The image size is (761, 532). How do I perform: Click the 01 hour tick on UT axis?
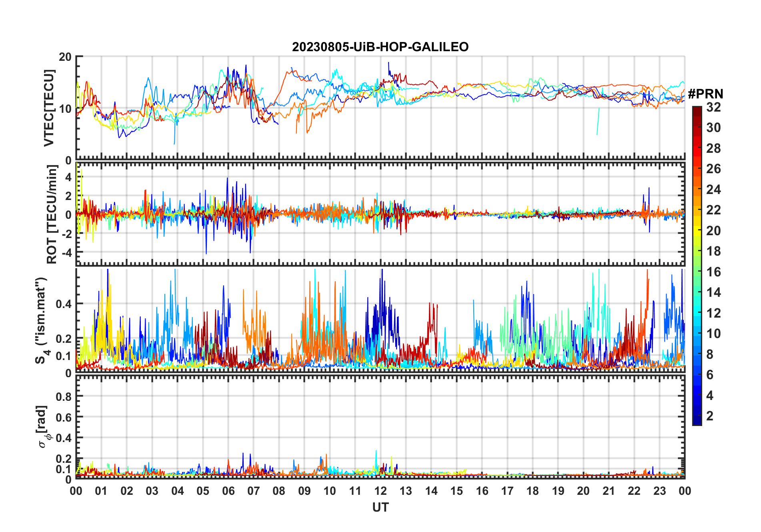pyautogui.click(x=101, y=491)
